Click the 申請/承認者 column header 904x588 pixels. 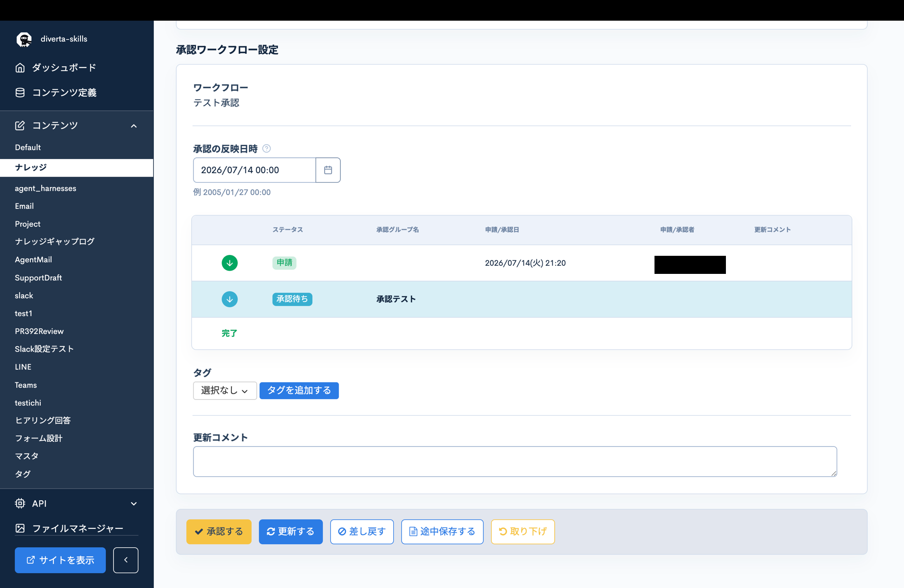pos(677,230)
